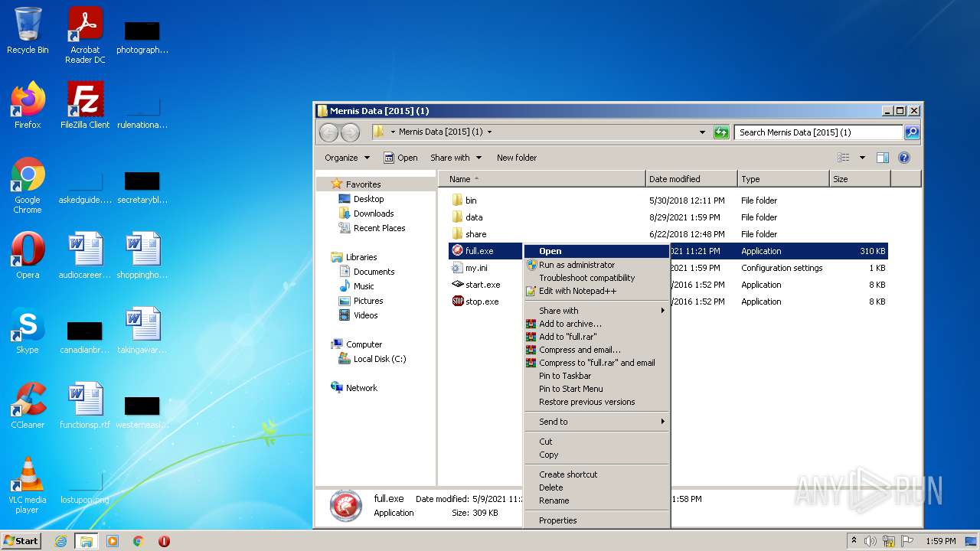Click Open button in Explorer toolbar
This screenshot has height=551, width=980.
tap(400, 158)
